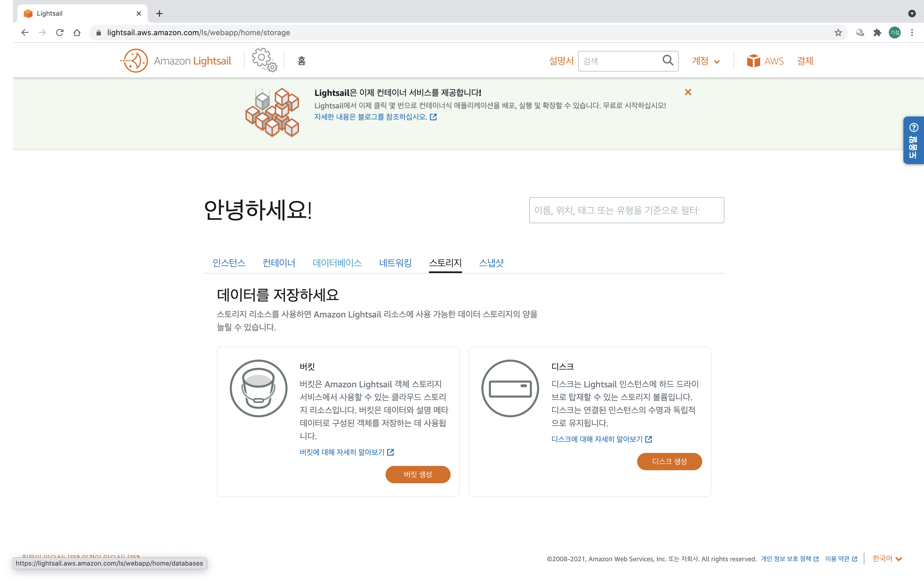This screenshot has height=584, width=924.
Task: Dismiss the container service banner
Action: click(x=688, y=92)
